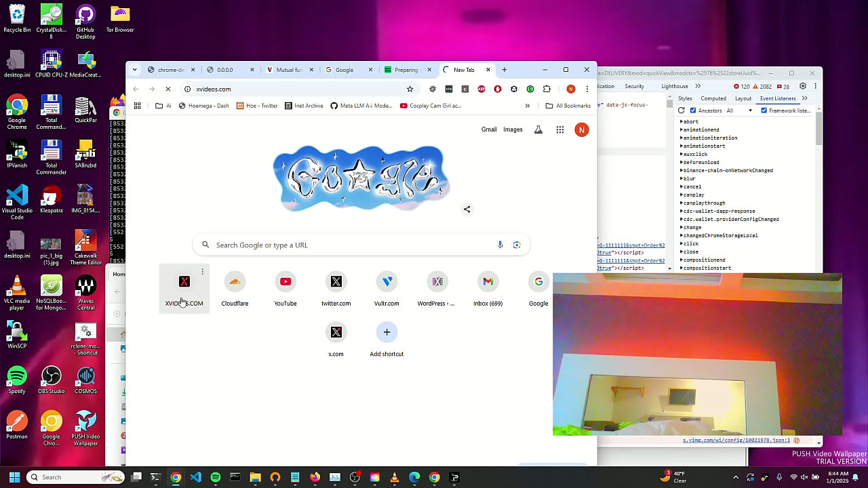Image resolution: width=868 pixels, height=488 pixels.
Task: Switch to the Computed tab in DevTools
Action: click(713, 98)
